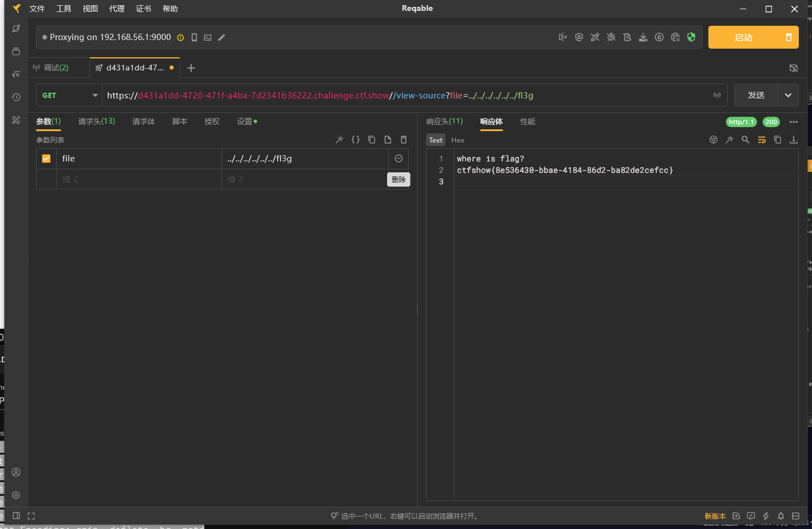The image size is (812, 529).
Task: Add a new tab with plus icon
Action: (x=191, y=68)
